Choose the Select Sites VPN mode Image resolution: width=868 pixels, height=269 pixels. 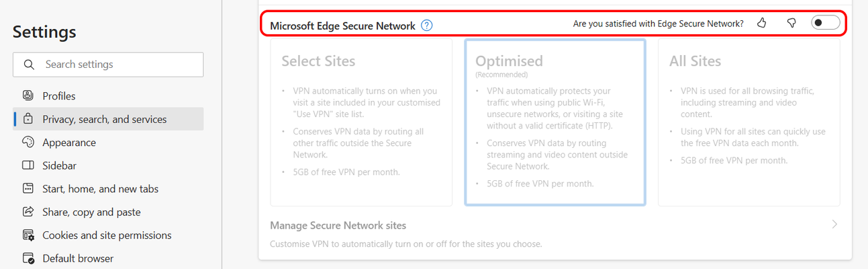tap(361, 122)
